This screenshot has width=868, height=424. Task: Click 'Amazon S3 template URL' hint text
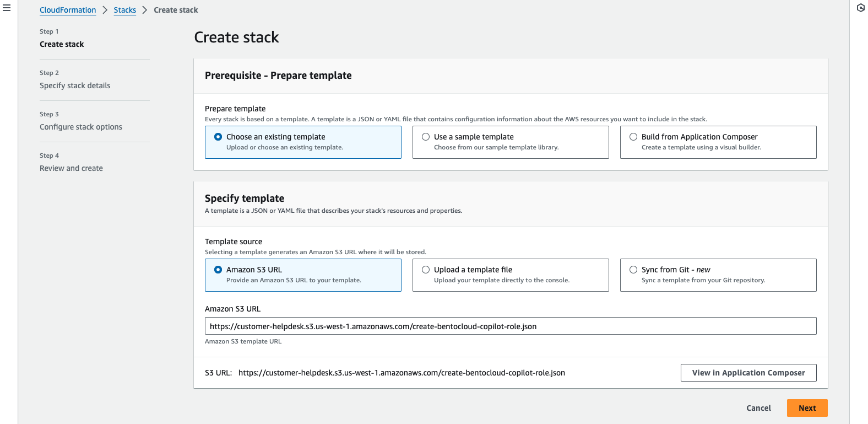pos(243,341)
